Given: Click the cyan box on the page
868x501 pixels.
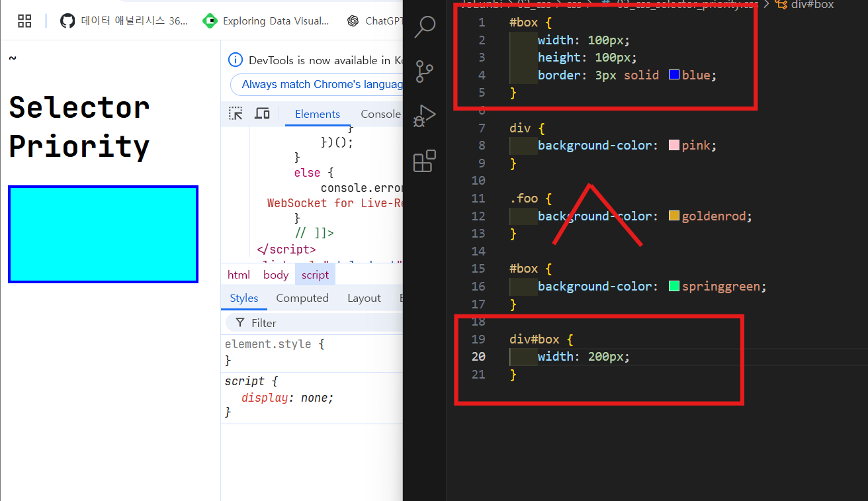Looking at the screenshot, I should 103,234.
